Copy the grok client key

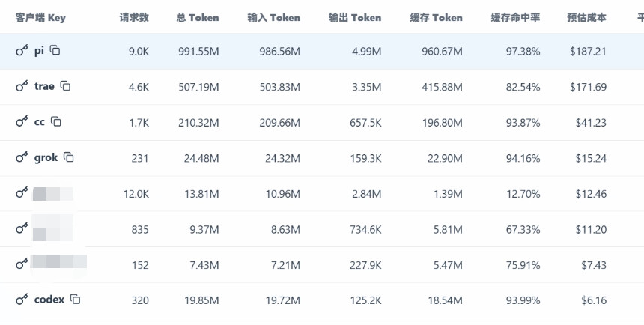click(x=69, y=157)
